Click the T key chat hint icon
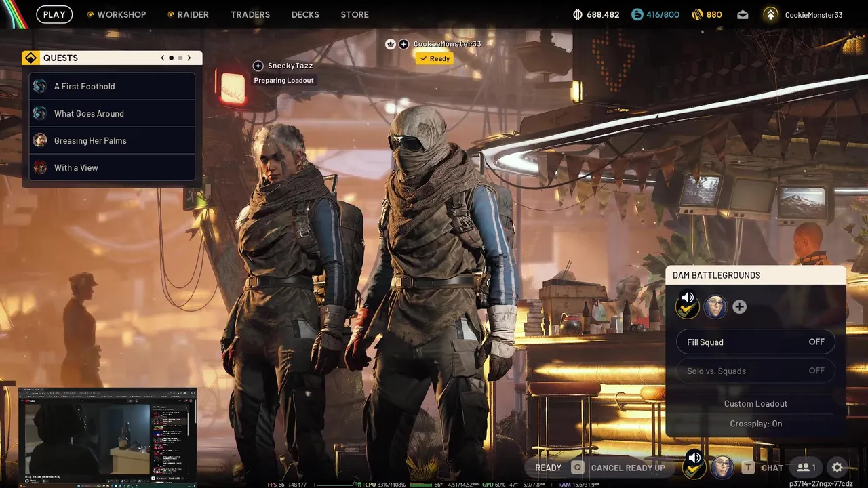 coord(748,468)
